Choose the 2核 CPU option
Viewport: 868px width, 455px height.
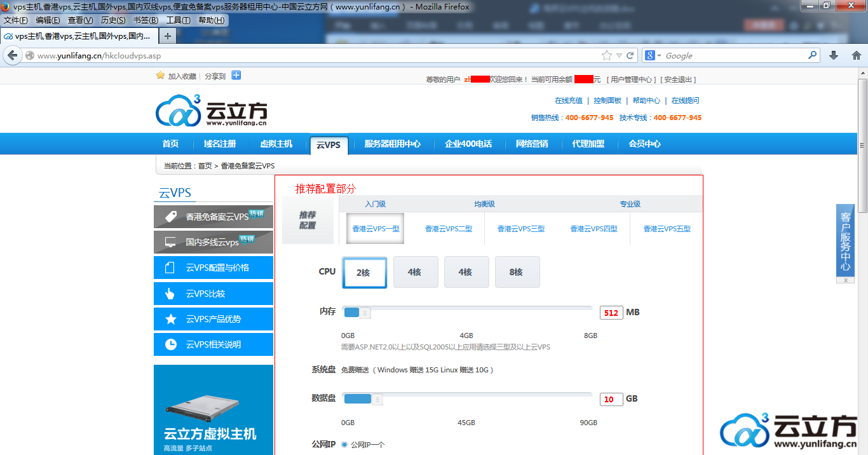[x=365, y=272]
